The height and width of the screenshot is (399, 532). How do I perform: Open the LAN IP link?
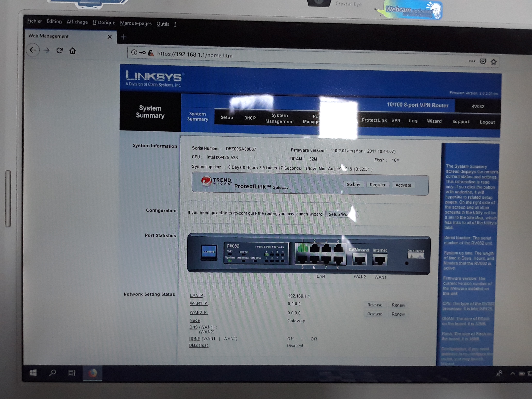coord(197,295)
